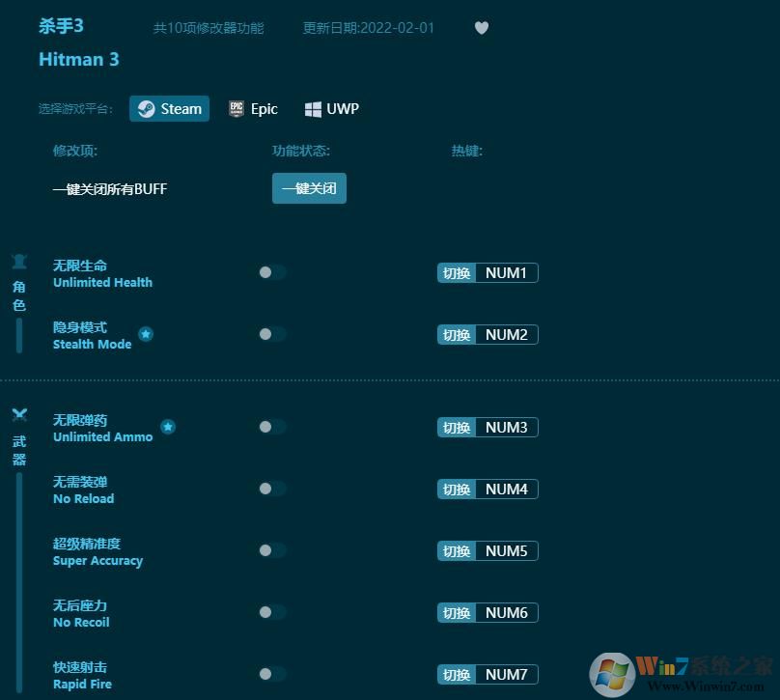Click the star icon beside Unlimited Ammo
The height and width of the screenshot is (700, 780).
(x=168, y=426)
